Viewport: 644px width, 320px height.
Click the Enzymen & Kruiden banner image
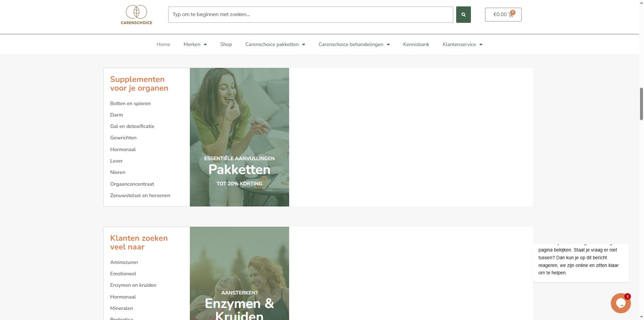(x=239, y=273)
